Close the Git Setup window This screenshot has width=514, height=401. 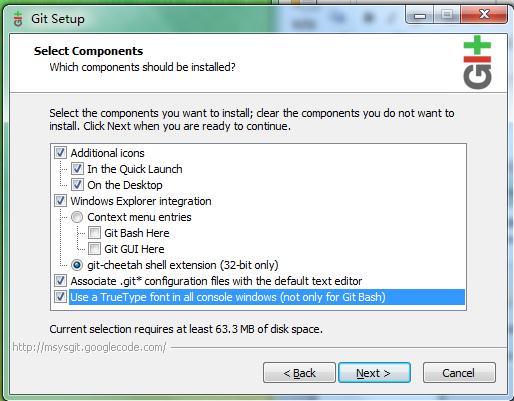click(x=484, y=15)
